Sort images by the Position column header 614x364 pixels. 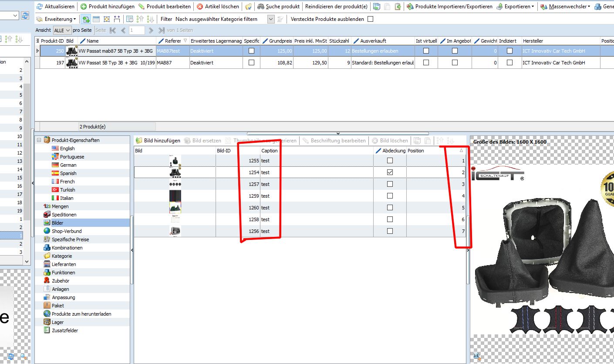[x=436, y=151]
